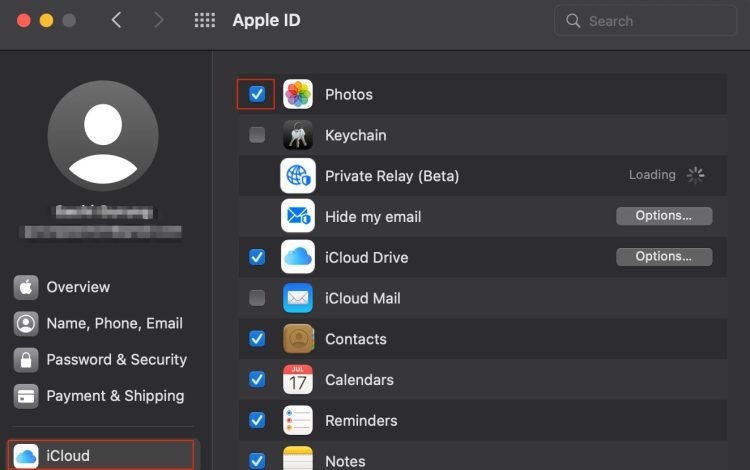Click the Calendars icon
Viewport: 750px width, 470px height.
pyautogui.click(x=298, y=380)
